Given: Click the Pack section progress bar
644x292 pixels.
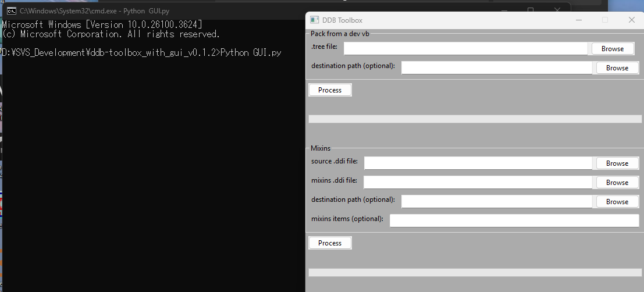Looking at the screenshot, I should (475, 119).
